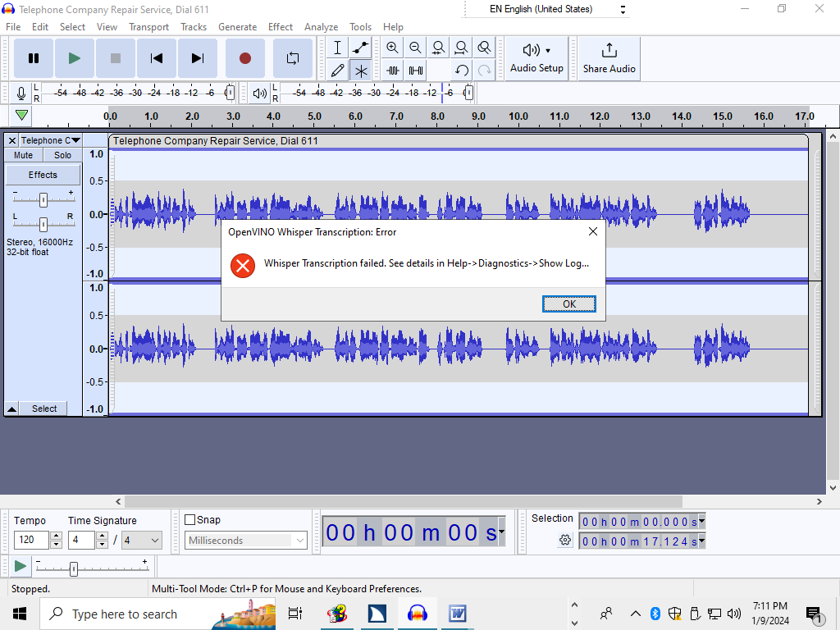840x630 pixels.
Task: Click the Stop button
Action: (115, 58)
